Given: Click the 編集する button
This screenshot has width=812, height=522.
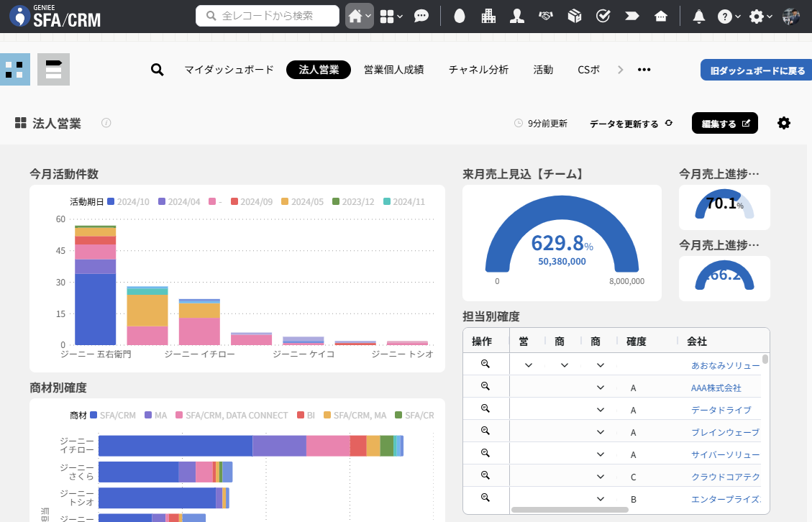Looking at the screenshot, I should [725, 123].
